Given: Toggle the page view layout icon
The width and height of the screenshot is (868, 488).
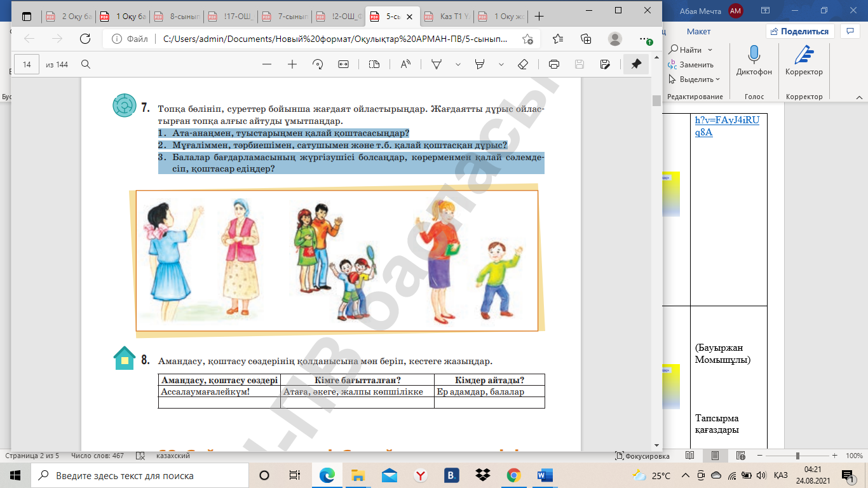Looking at the screenshot, I should (x=374, y=64).
